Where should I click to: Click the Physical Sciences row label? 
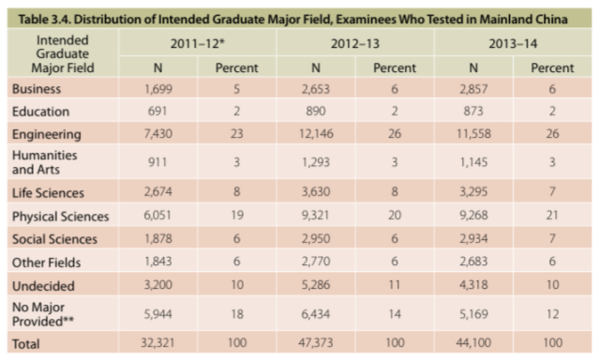pos(60,216)
